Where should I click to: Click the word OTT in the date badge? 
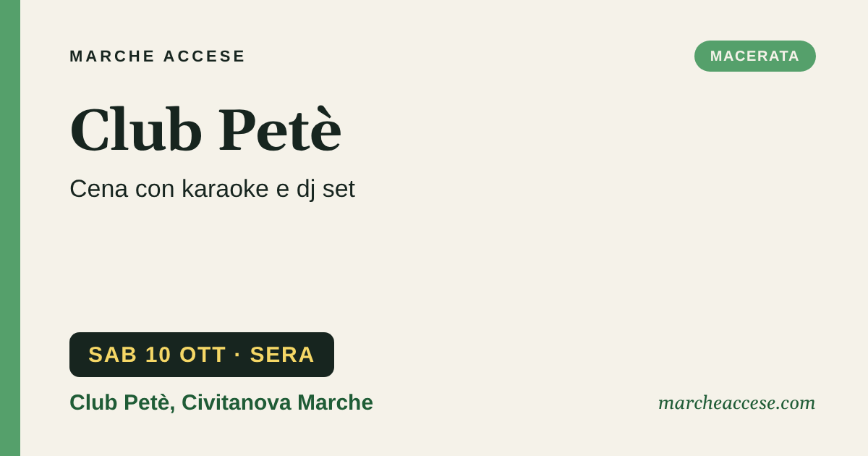pyautogui.click(x=203, y=355)
